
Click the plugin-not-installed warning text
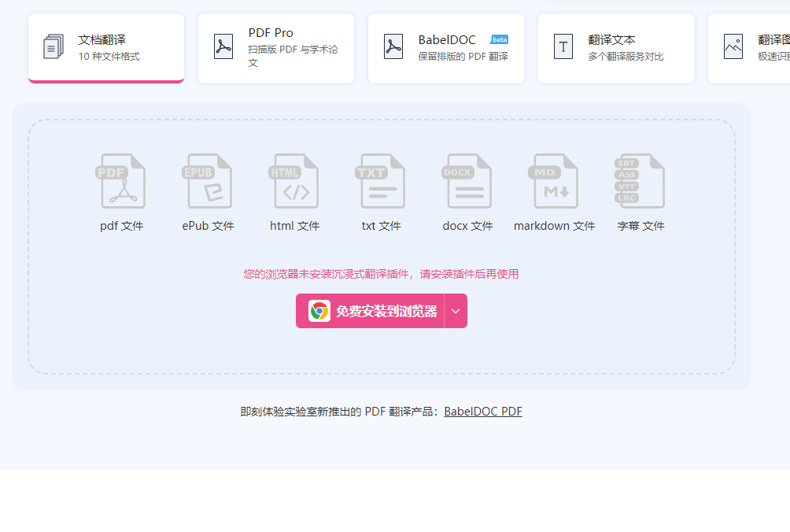pos(381,274)
